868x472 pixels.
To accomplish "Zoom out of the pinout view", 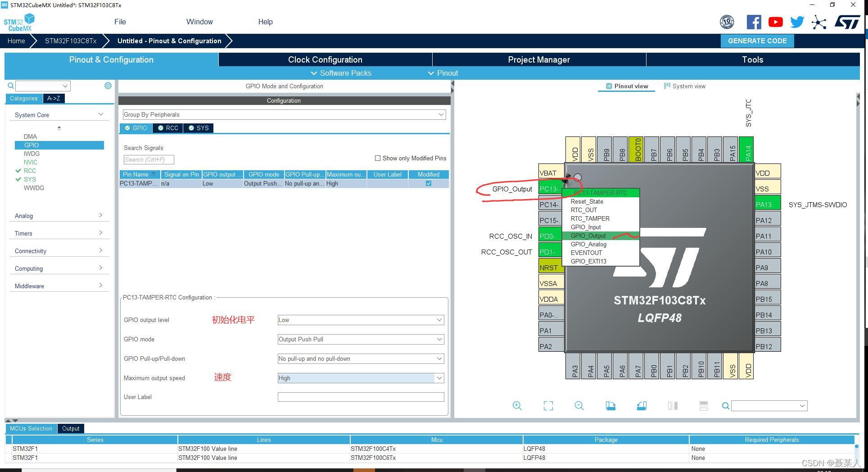I will [x=579, y=406].
